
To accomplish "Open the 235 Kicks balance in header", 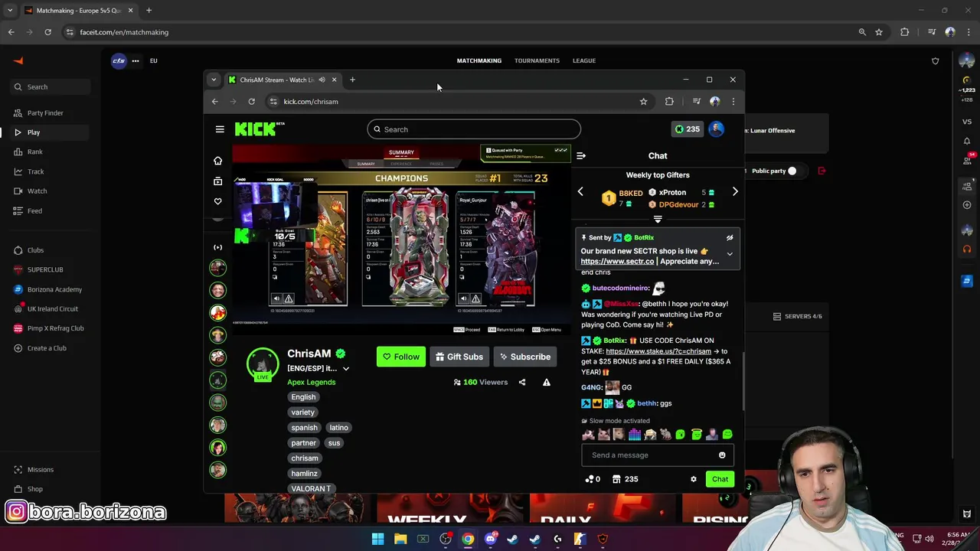I will click(687, 129).
